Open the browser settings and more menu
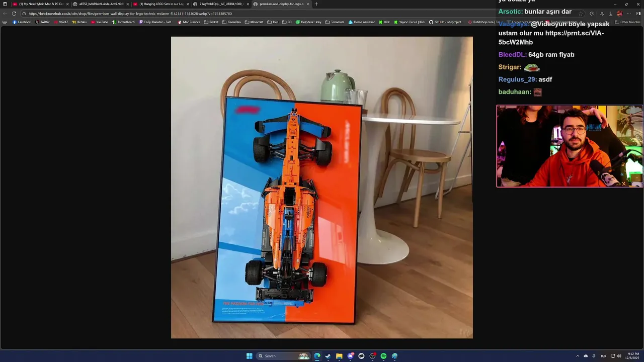 pos(629,14)
